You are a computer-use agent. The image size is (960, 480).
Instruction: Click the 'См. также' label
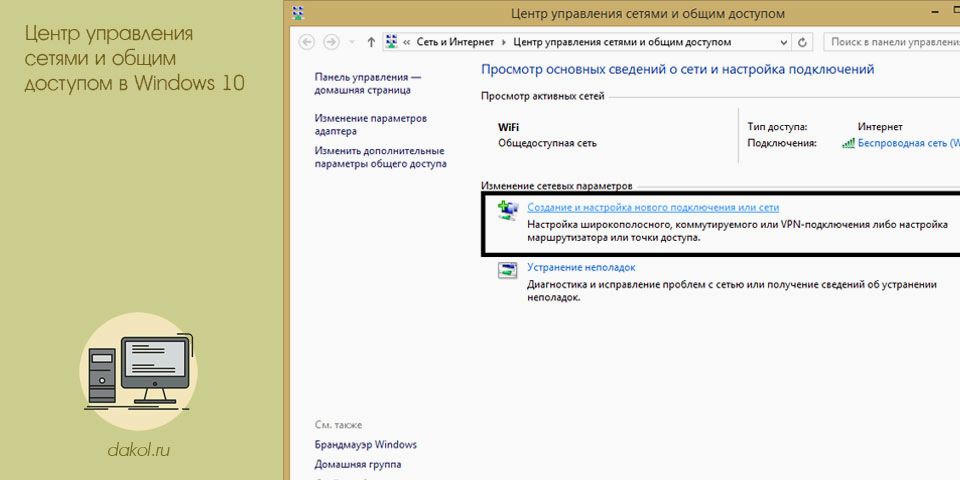pyautogui.click(x=339, y=424)
